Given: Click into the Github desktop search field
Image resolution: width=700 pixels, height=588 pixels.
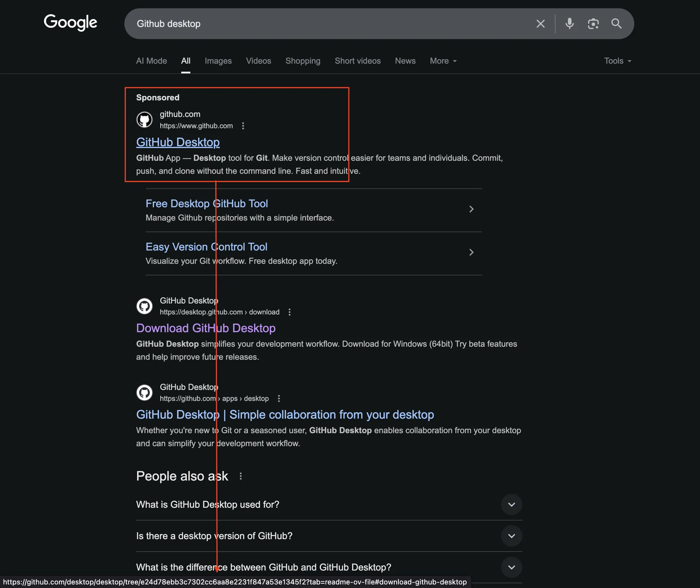Looking at the screenshot, I should point(328,24).
